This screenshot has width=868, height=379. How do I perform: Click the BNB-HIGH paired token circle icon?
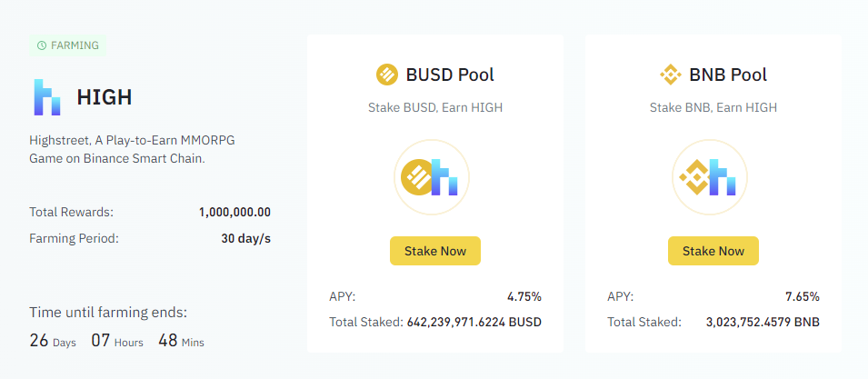709,176
